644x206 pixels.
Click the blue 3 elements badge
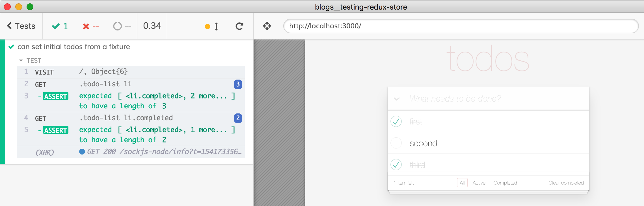238,84
